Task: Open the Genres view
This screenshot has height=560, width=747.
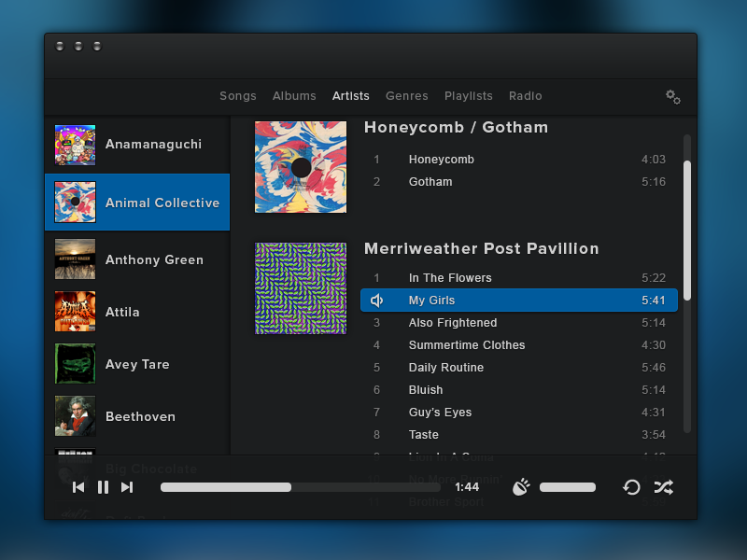Action: click(x=406, y=96)
